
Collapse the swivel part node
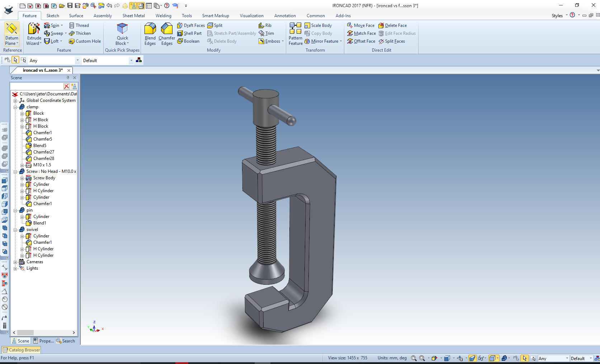15,230
